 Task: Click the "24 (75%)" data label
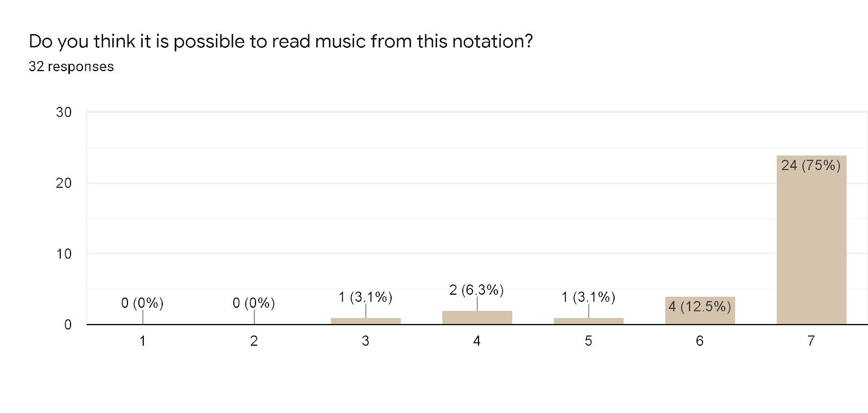pyautogui.click(x=810, y=165)
